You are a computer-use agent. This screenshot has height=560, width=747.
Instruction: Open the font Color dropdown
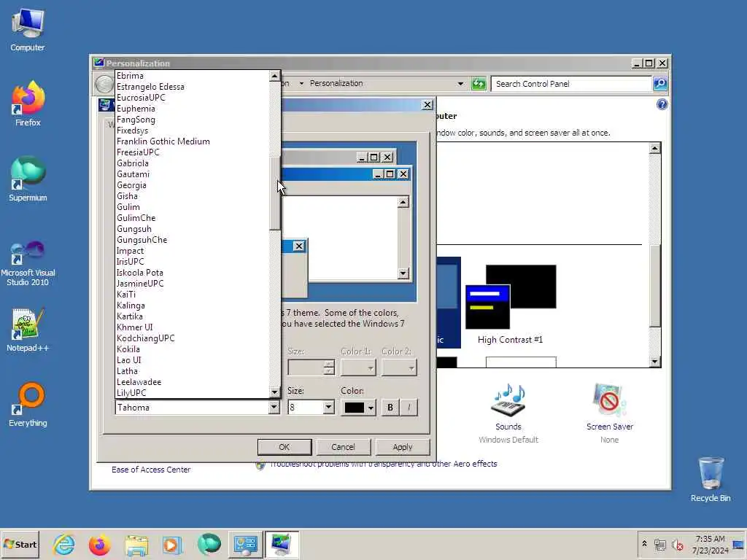pos(371,408)
